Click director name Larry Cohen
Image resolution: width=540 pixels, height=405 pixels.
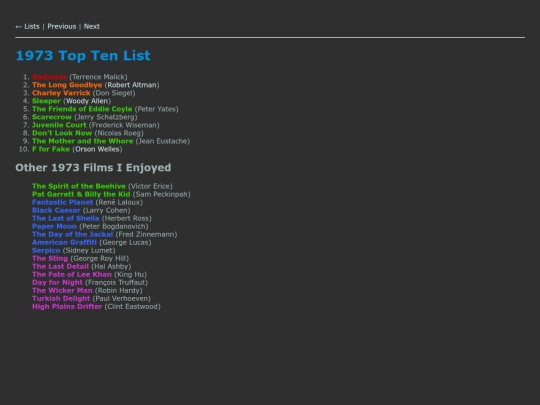[x=107, y=210]
